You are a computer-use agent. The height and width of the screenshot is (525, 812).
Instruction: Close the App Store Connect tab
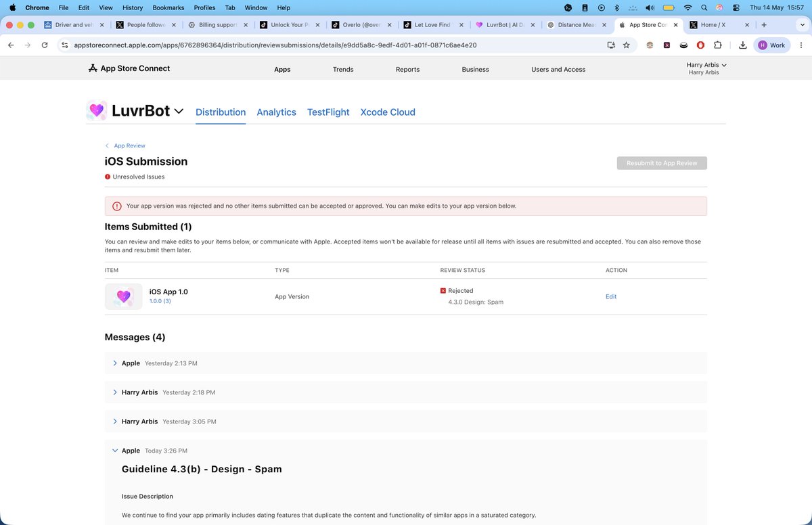675,25
